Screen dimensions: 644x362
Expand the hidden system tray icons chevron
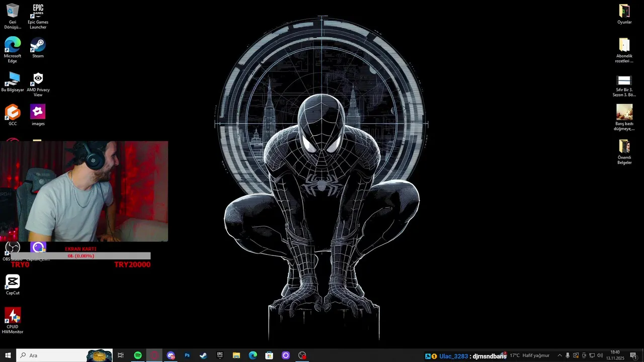coord(559,355)
